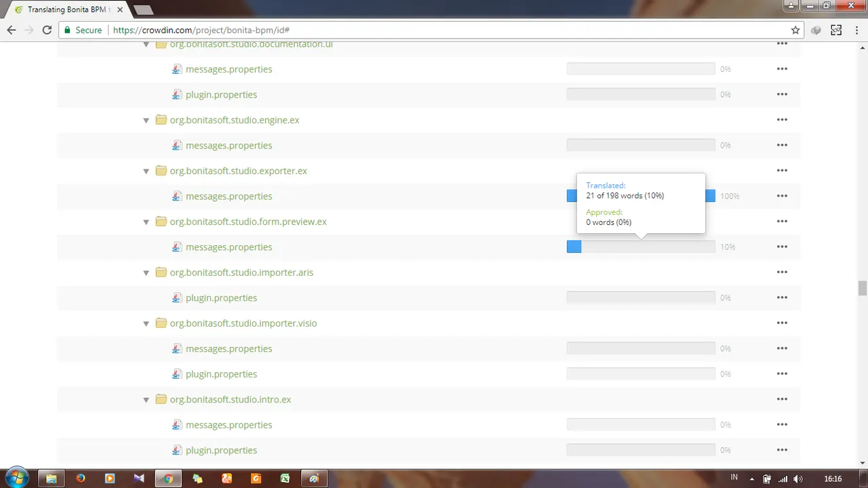
Task: Click three-dot menu for importer.visio messages.properties
Action: tap(782, 348)
